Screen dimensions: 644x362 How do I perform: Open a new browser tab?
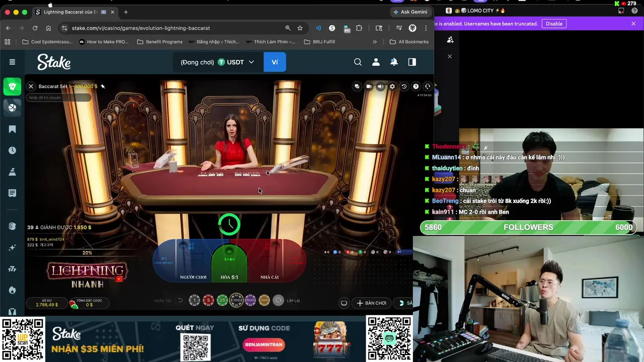(x=126, y=12)
